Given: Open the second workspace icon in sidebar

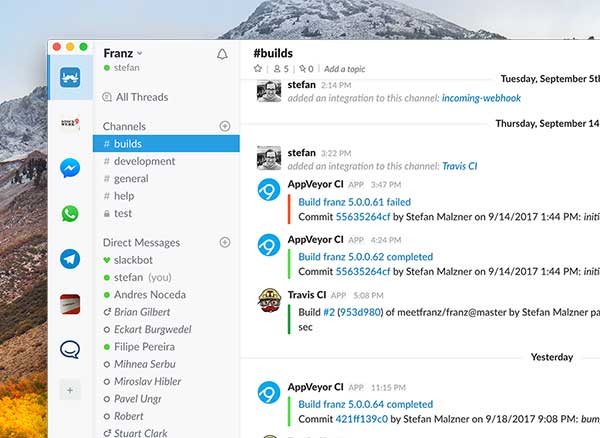Looking at the screenshot, I should [x=70, y=123].
